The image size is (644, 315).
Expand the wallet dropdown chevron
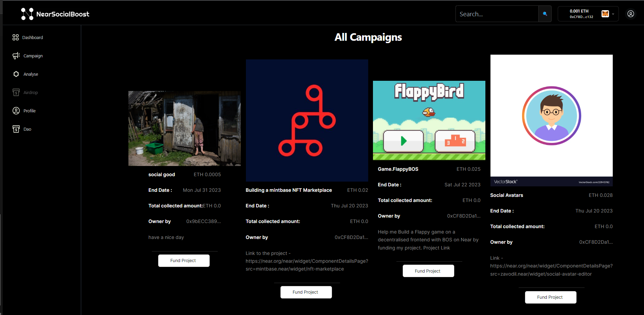613,14
